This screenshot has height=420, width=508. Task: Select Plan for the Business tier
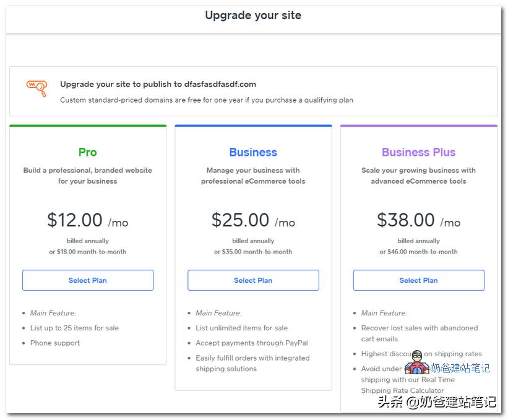(x=253, y=280)
